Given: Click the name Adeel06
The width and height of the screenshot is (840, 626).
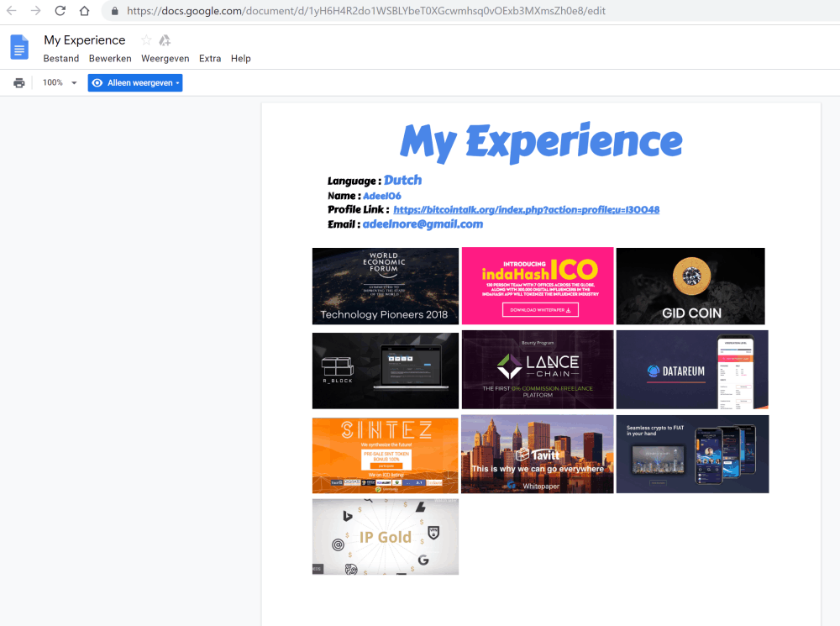Looking at the screenshot, I should pos(382,196).
